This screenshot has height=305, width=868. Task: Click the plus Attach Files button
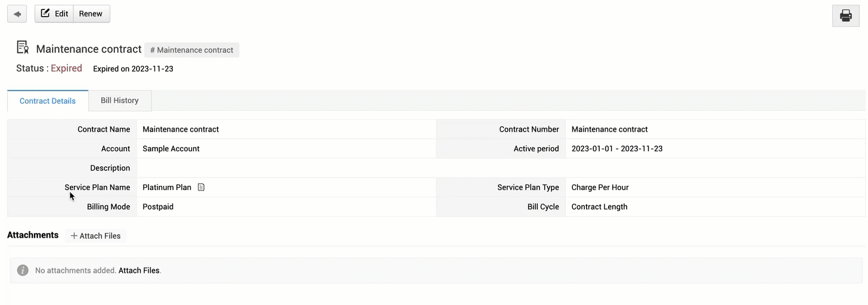click(x=95, y=236)
